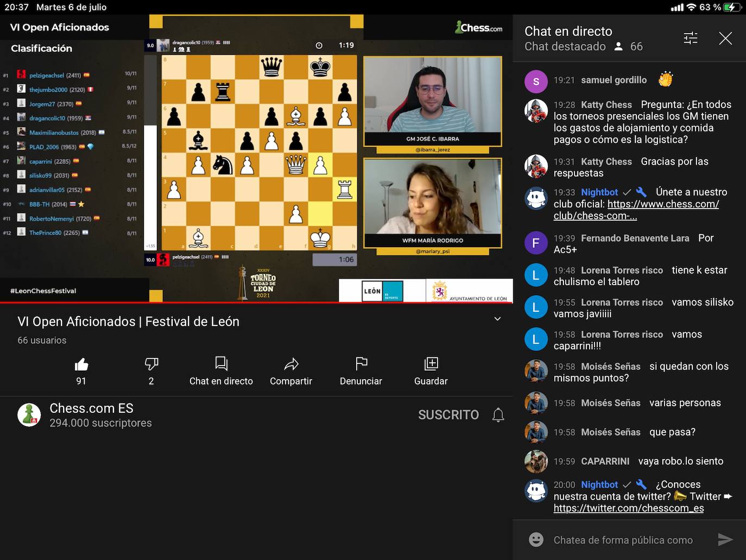Click the Compartir share icon

pyautogui.click(x=291, y=364)
